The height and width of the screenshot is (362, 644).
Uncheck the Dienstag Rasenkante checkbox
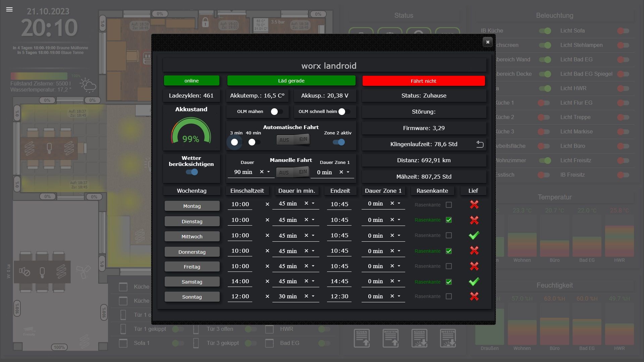449,220
